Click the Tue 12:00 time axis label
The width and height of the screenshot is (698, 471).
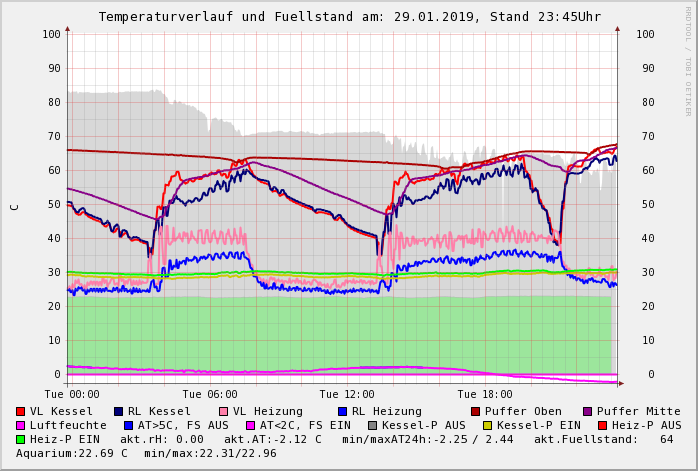(x=347, y=394)
